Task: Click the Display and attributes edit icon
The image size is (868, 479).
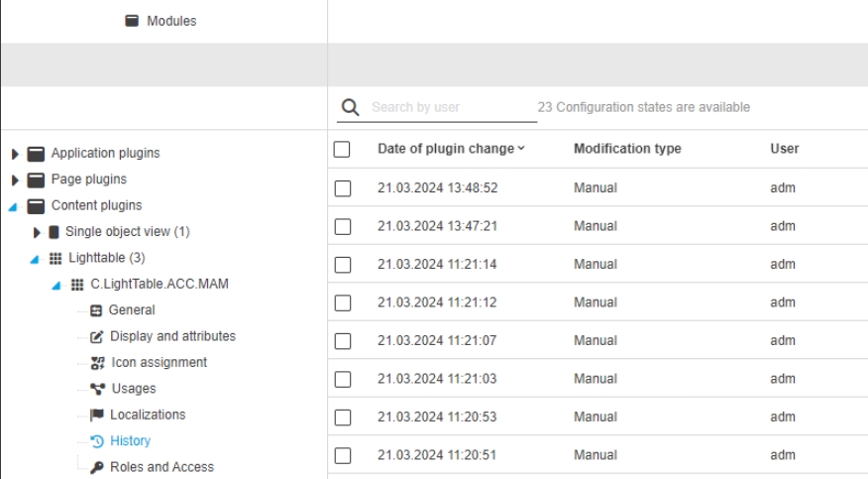Action: pyautogui.click(x=98, y=337)
